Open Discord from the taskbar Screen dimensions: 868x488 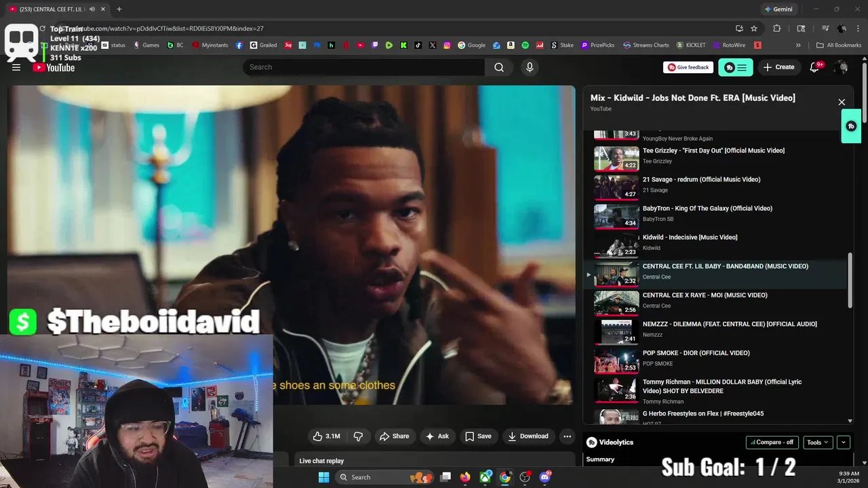(x=545, y=477)
